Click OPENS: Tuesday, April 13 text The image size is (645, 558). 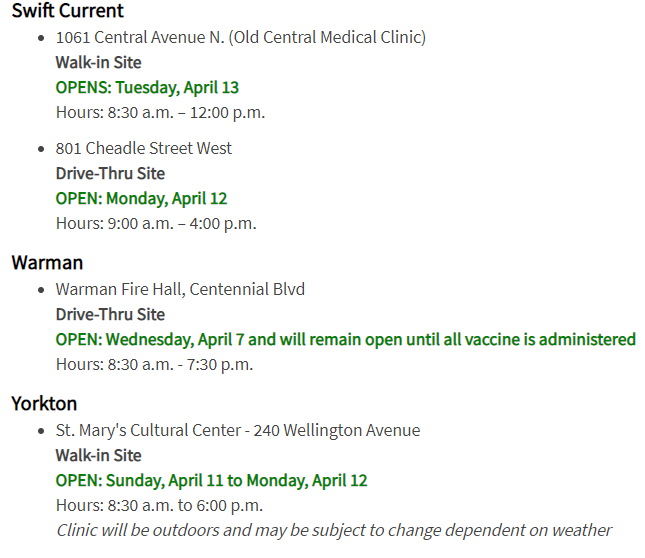[x=147, y=88]
